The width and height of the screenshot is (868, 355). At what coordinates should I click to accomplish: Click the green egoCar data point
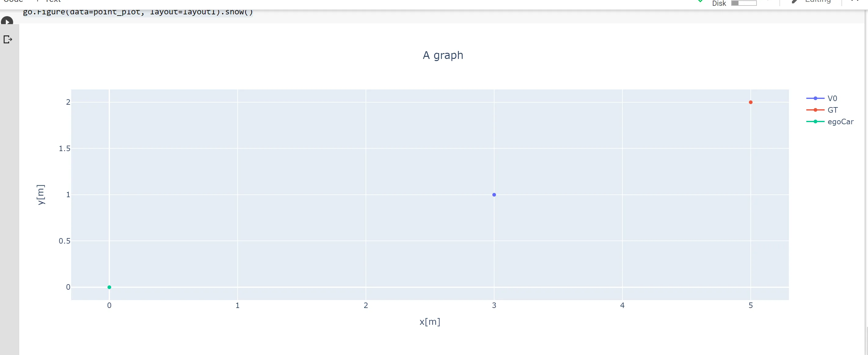coord(109,287)
